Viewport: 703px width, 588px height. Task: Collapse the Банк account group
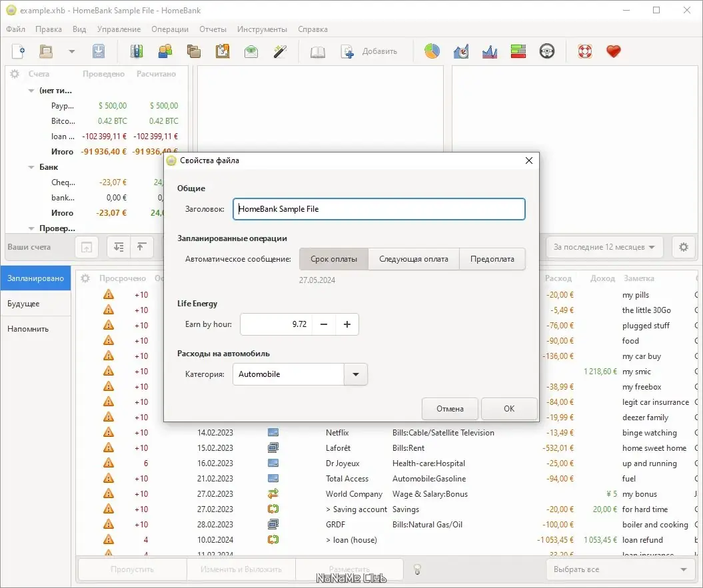[x=31, y=167]
